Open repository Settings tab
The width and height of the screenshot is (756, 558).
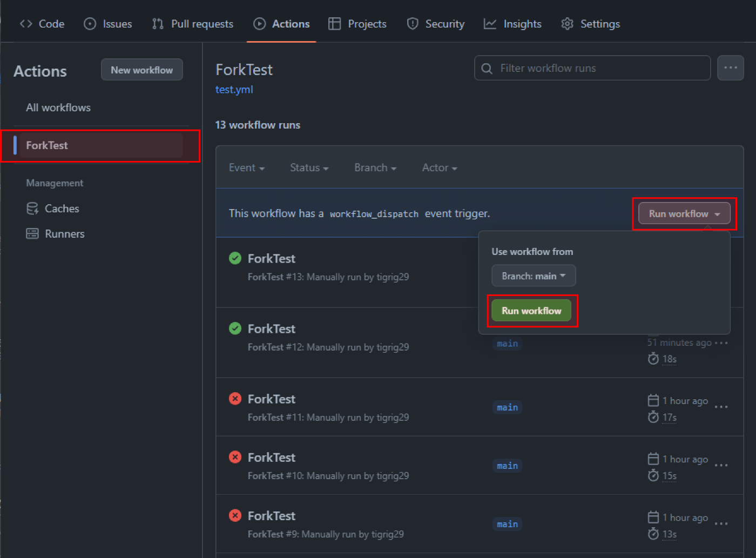[x=590, y=24]
